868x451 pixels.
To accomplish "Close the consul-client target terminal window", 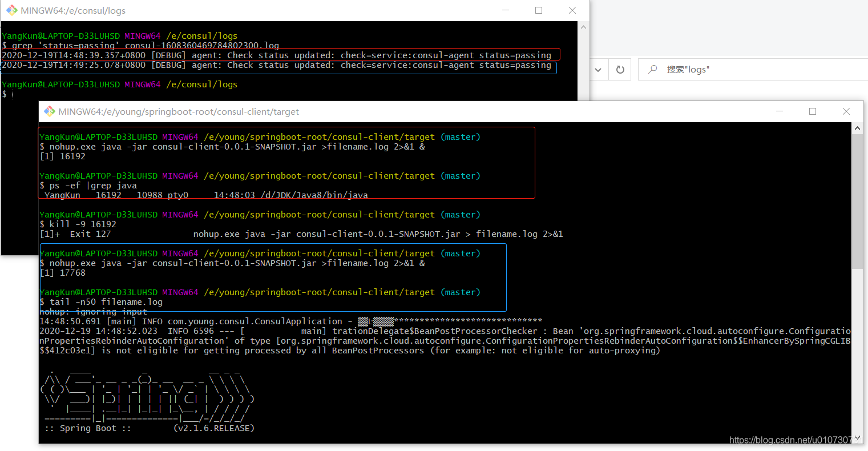I will pos(846,111).
